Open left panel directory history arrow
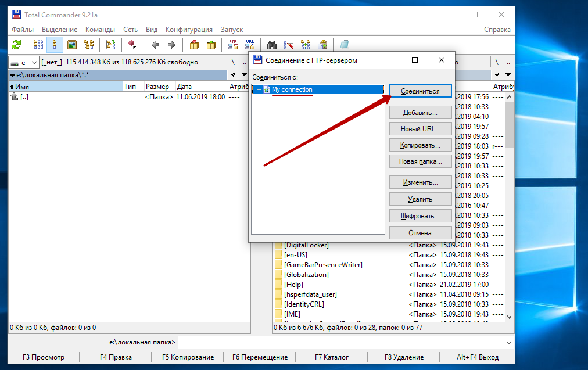This screenshot has height=370, width=588. coord(245,74)
